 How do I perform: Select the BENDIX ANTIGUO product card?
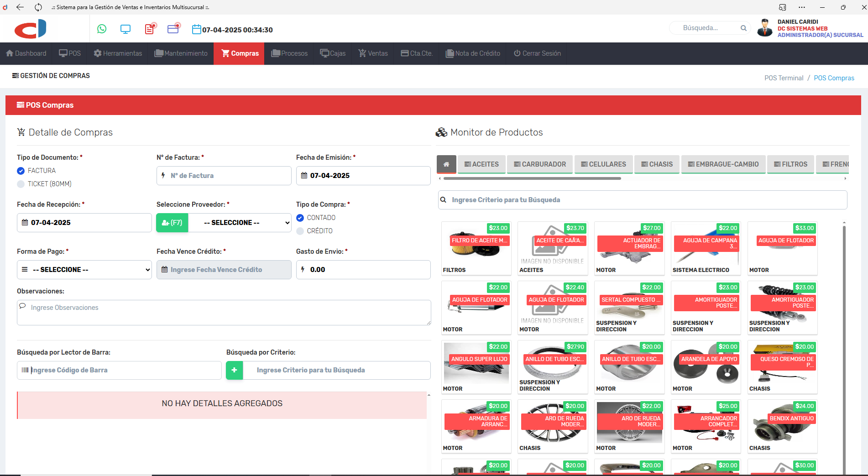pyautogui.click(x=783, y=426)
